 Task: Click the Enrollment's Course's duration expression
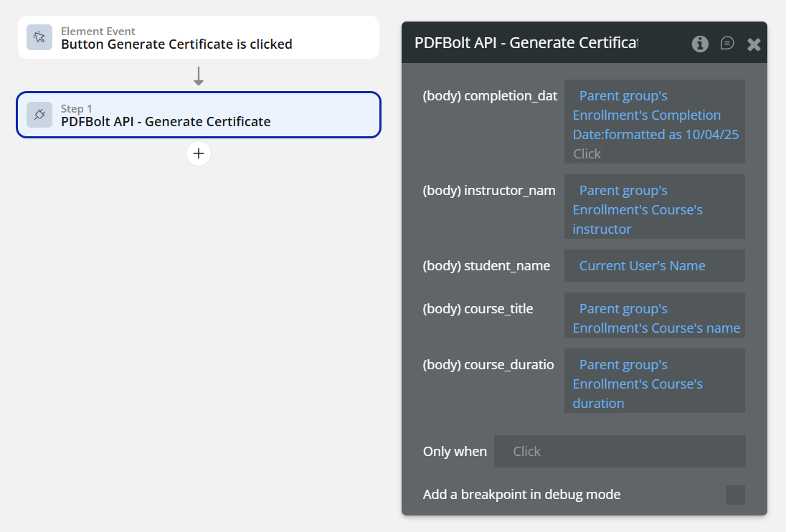[638, 384]
